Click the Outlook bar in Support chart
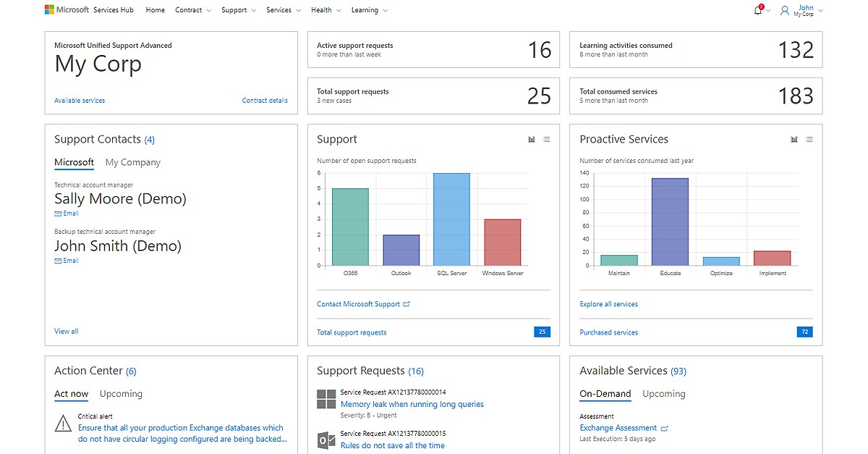Viewport: 868px width, 454px height. click(x=401, y=250)
